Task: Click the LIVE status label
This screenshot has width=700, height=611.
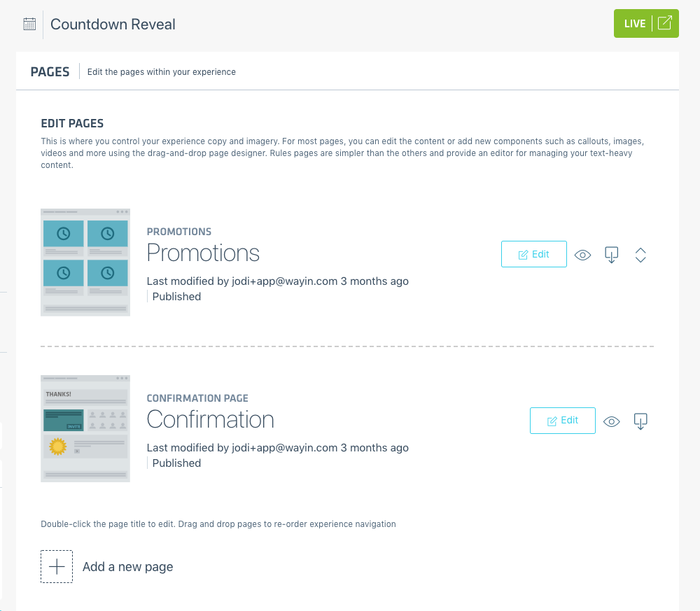Action: pyautogui.click(x=634, y=24)
